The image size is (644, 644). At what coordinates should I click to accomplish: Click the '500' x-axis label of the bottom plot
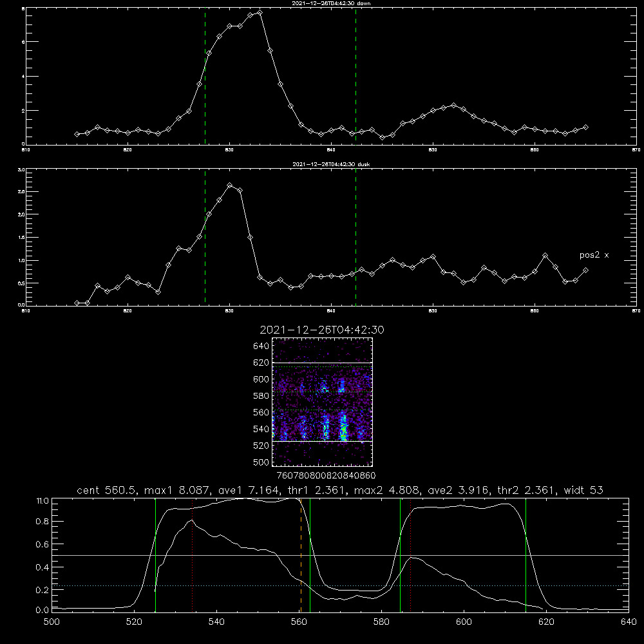coord(52,622)
